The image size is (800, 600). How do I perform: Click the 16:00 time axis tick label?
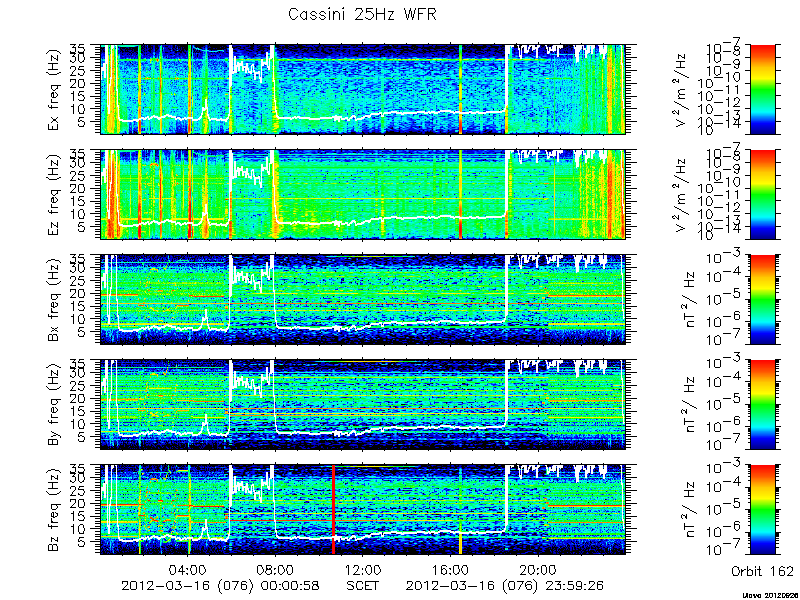tap(450, 569)
